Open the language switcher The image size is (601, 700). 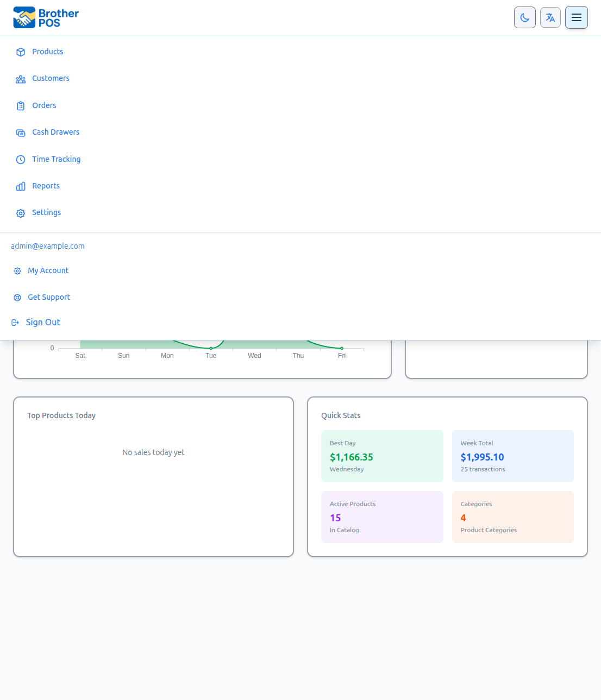tap(550, 17)
